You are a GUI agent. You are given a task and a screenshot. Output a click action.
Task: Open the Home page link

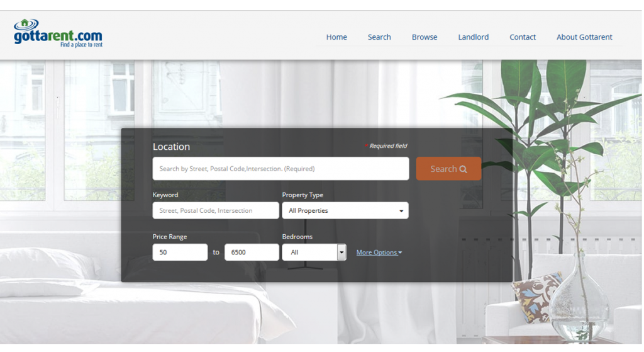(336, 37)
